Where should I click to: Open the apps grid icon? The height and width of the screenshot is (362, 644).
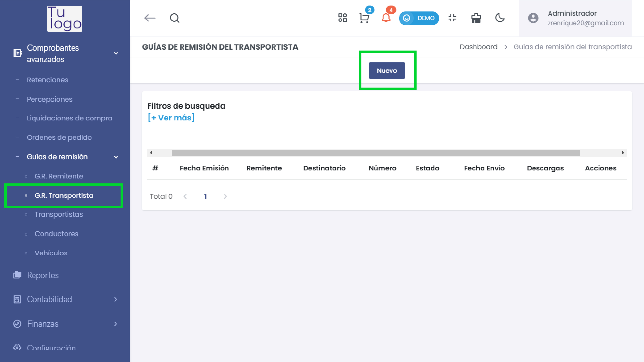coord(342,18)
